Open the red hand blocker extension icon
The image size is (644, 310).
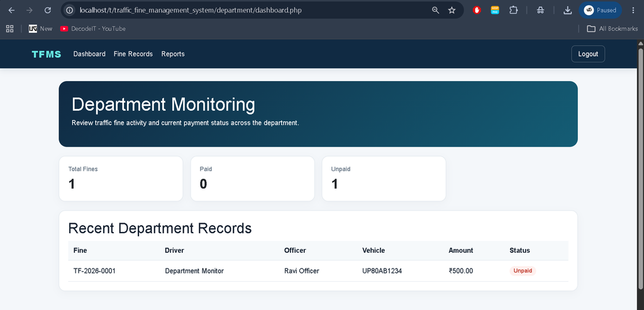click(477, 10)
